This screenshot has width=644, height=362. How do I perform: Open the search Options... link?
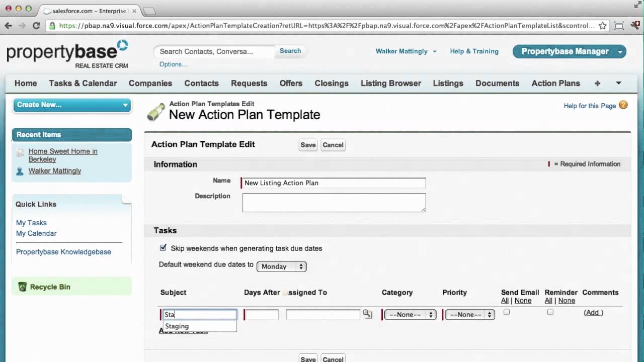(174, 64)
